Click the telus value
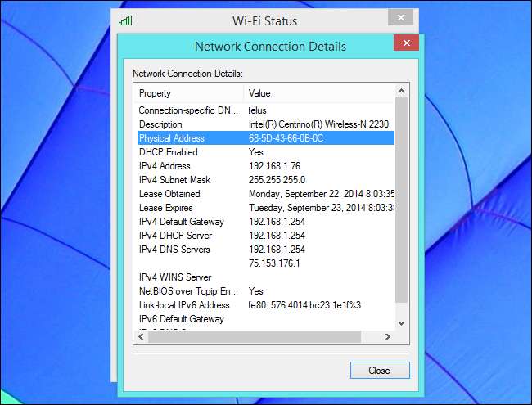The height and width of the screenshot is (405, 532). [257, 110]
